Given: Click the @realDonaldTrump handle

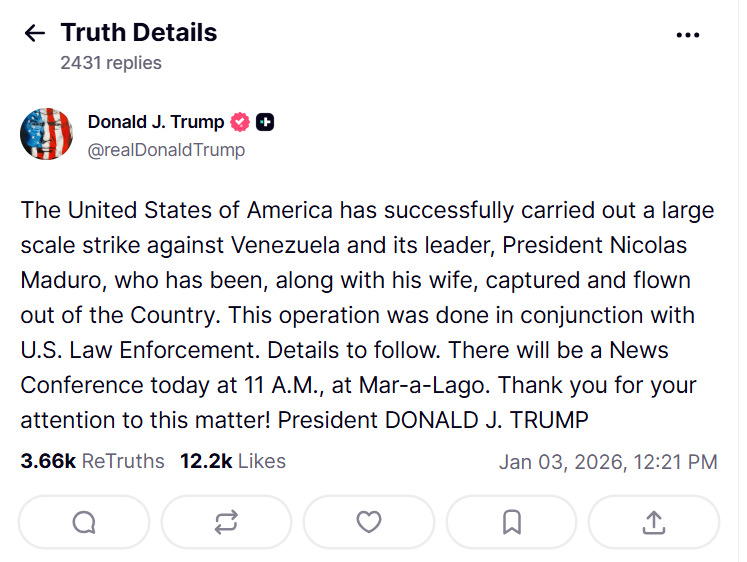Looking at the screenshot, I should pos(166,150).
